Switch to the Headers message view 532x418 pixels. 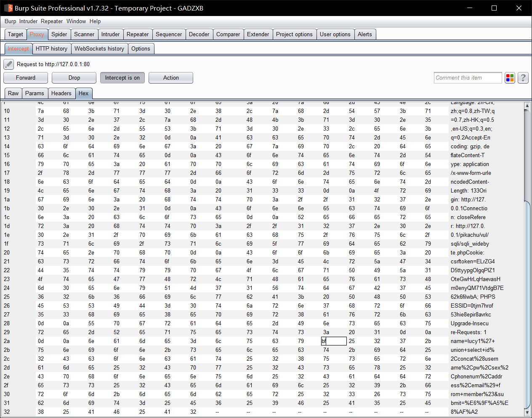pyautogui.click(x=61, y=93)
